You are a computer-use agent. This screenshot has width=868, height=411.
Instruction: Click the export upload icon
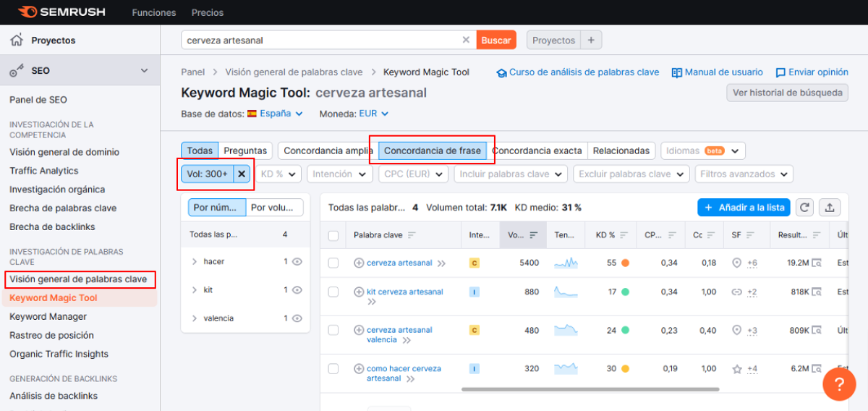(829, 208)
